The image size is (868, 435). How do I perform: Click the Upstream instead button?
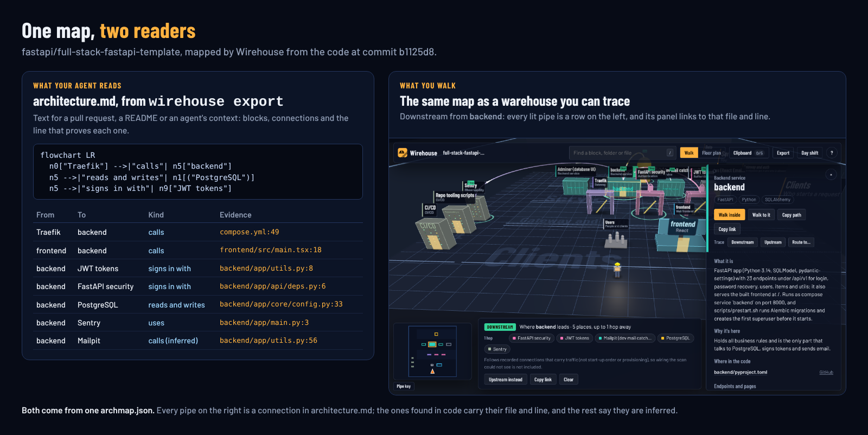pyautogui.click(x=506, y=380)
